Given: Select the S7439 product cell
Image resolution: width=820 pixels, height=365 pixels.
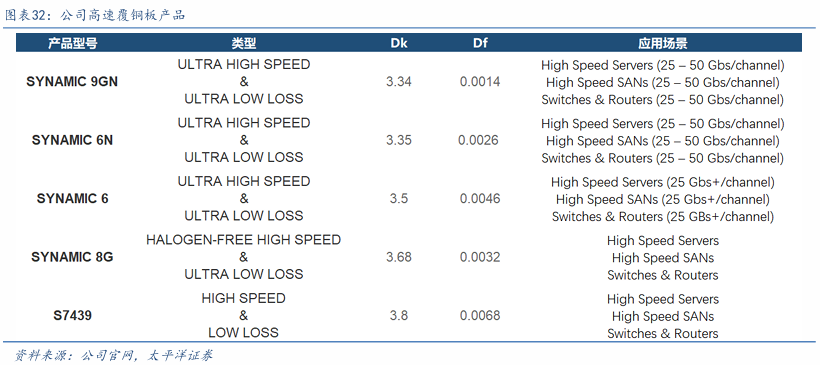Looking at the screenshot, I should 72,316.
